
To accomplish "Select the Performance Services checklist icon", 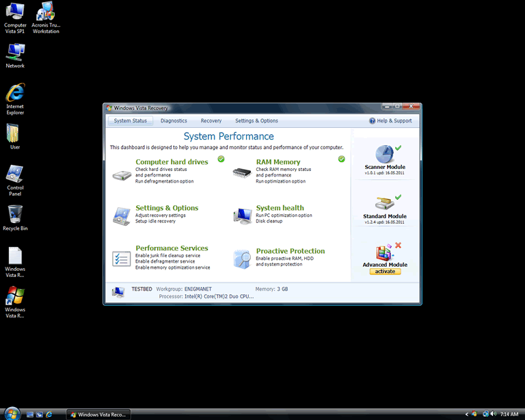I will (121, 259).
